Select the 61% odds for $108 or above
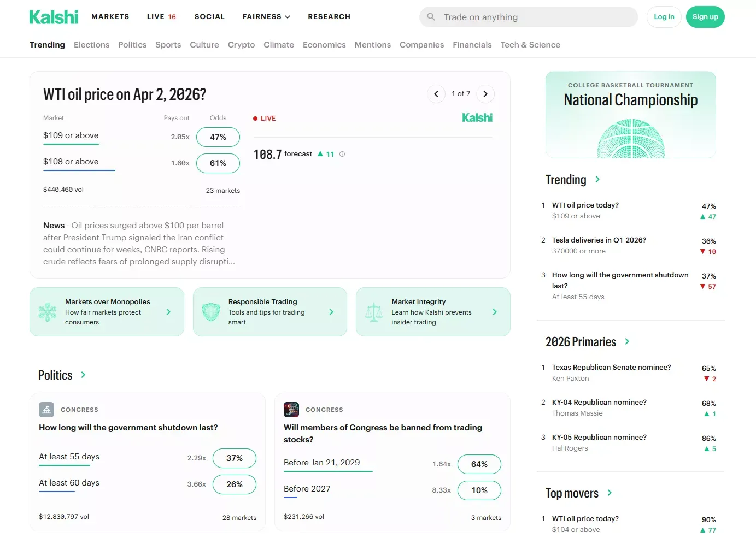The width and height of the screenshot is (756, 538). pyautogui.click(x=218, y=163)
